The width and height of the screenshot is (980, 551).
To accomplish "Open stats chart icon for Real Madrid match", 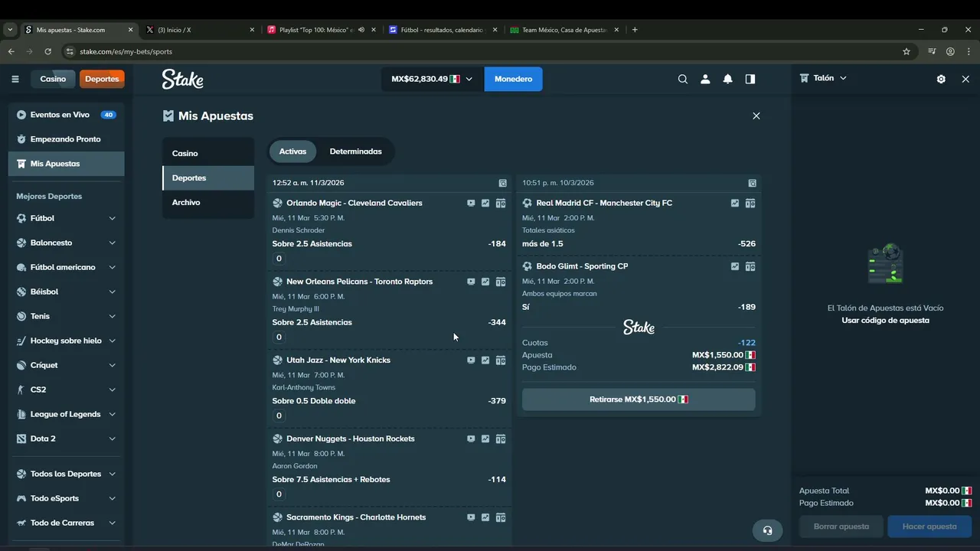I will 735,203.
